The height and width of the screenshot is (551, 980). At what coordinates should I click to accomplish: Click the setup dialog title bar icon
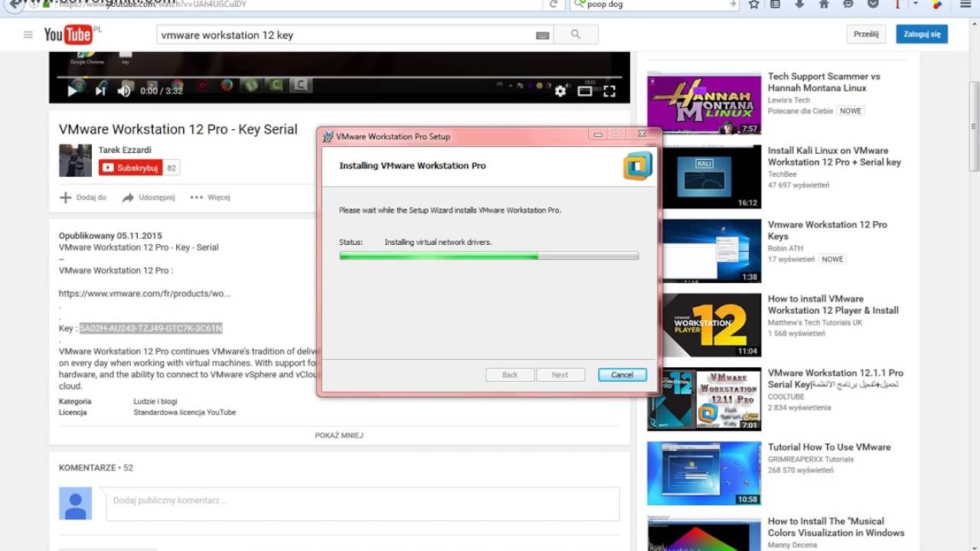pos(328,136)
